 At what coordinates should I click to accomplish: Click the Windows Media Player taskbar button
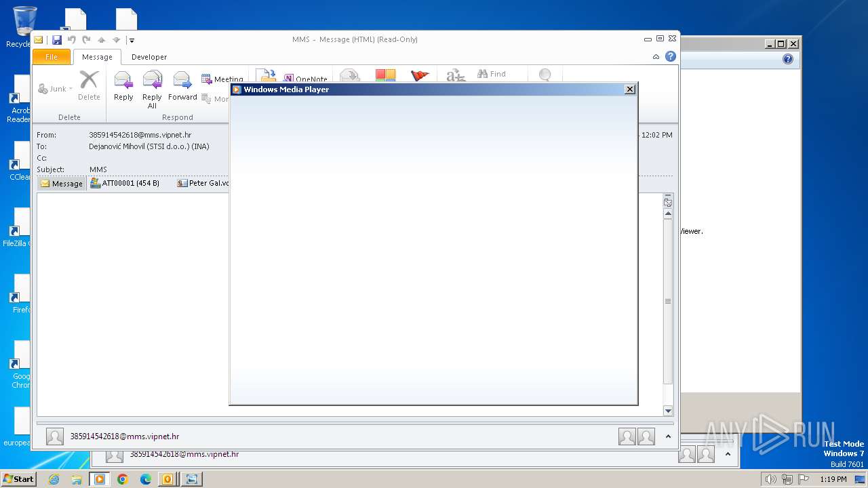(100, 479)
